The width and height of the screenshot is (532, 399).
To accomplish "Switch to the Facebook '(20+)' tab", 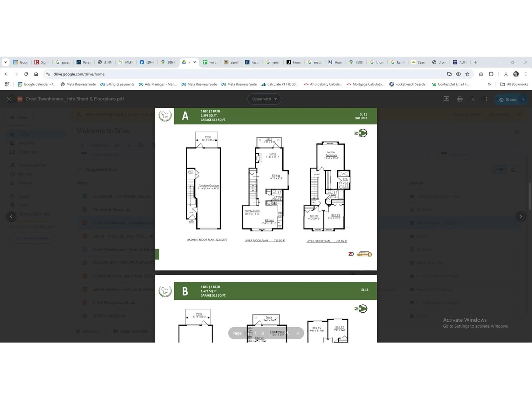I will (147, 62).
